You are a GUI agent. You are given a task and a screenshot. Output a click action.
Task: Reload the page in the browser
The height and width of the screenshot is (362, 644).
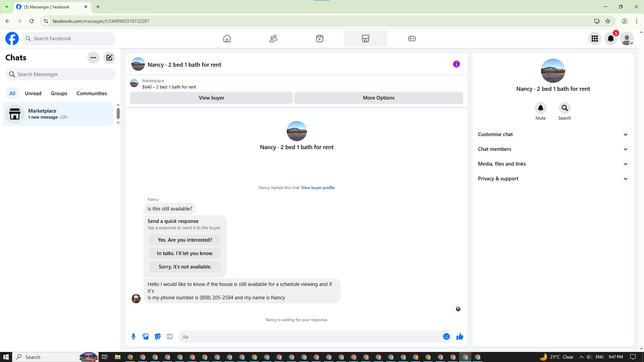32,21
